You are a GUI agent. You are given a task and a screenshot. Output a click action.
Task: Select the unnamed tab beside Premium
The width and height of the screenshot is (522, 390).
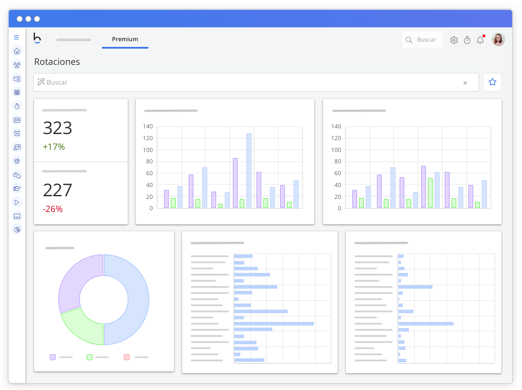74,40
